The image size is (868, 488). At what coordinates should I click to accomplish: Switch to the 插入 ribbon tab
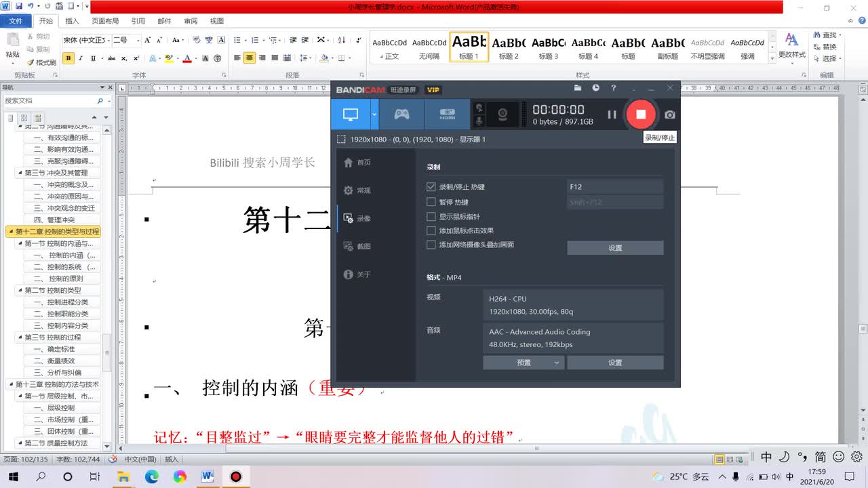(x=72, y=21)
